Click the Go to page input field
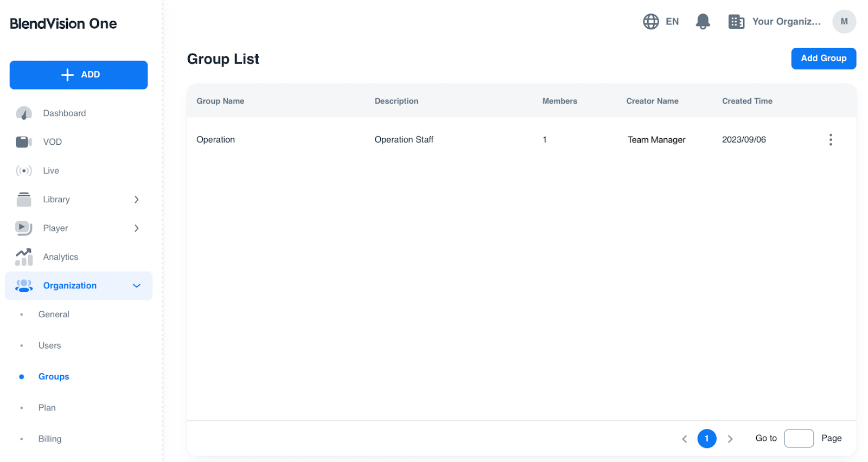The height and width of the screenshot is (462, 868). pos(798,438)
